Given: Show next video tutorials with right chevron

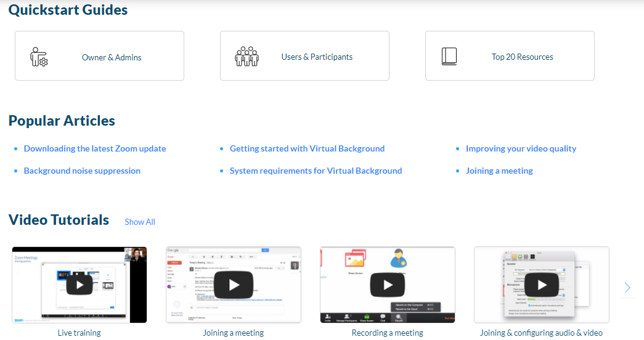Looking at the screenshot, I should point(627,288).
